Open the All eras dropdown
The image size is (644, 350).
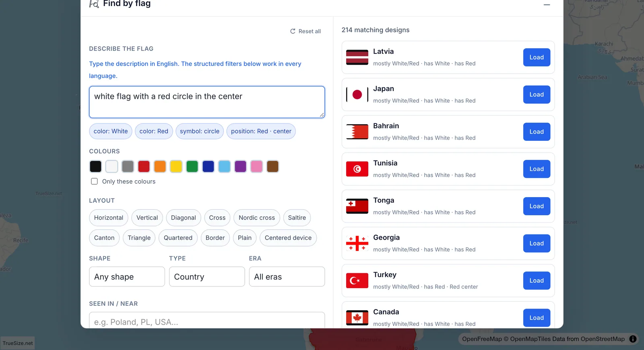287,277
